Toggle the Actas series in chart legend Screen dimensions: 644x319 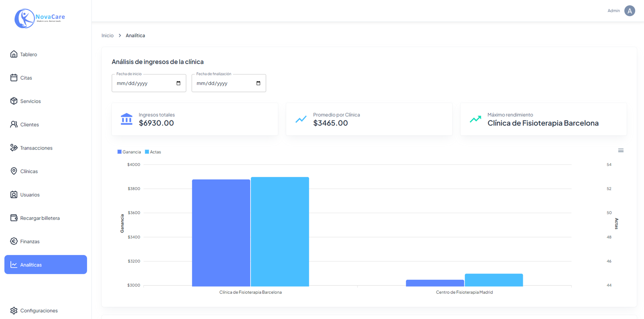coord(153,152)
